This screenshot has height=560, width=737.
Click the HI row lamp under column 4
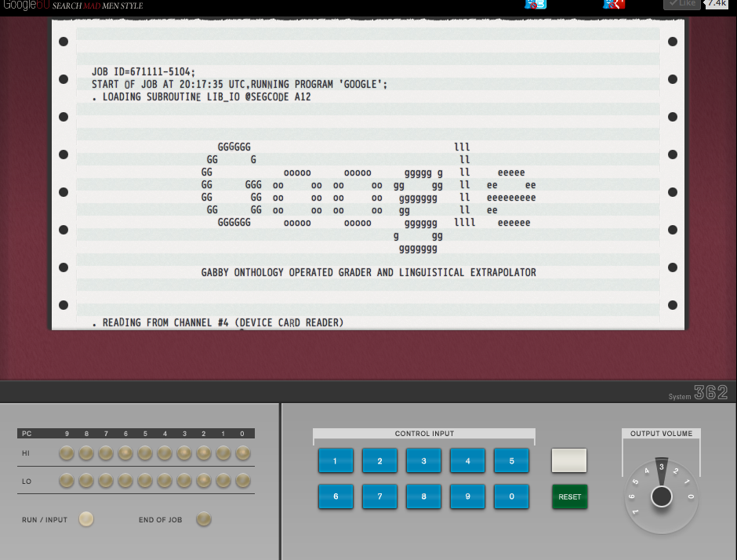(165, 453)
